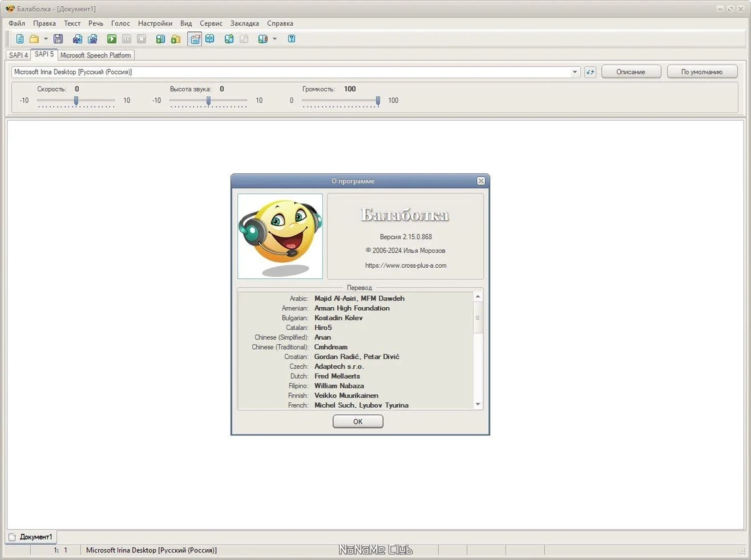Open the Закладка menu

pyautogui.click(x=245, y=23)
